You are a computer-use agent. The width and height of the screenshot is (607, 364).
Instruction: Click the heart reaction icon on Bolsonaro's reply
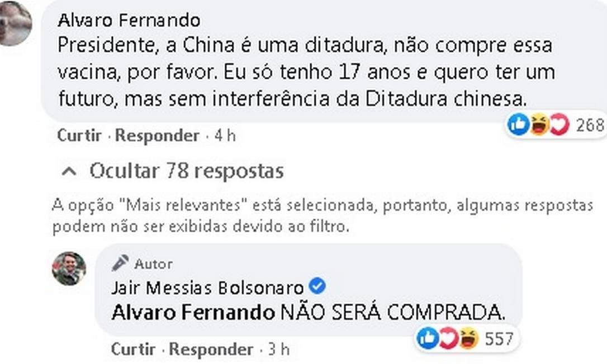pos(448,338)
